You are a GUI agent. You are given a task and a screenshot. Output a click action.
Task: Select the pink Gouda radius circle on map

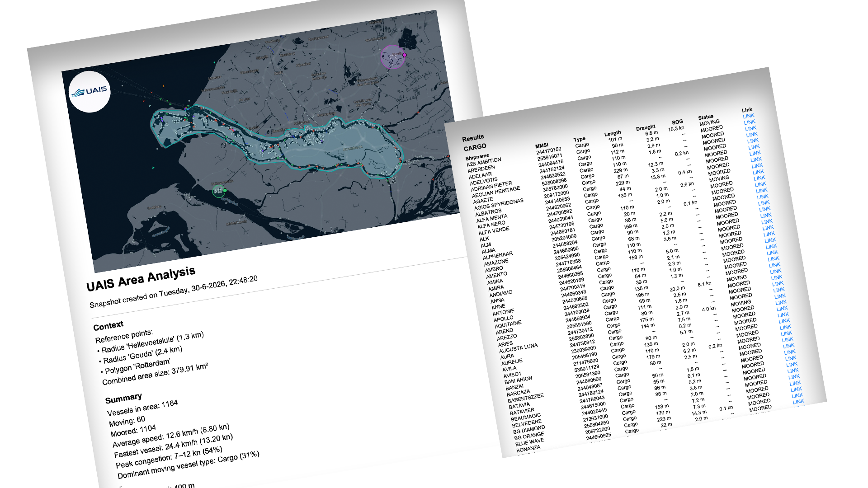pos(393,57)
